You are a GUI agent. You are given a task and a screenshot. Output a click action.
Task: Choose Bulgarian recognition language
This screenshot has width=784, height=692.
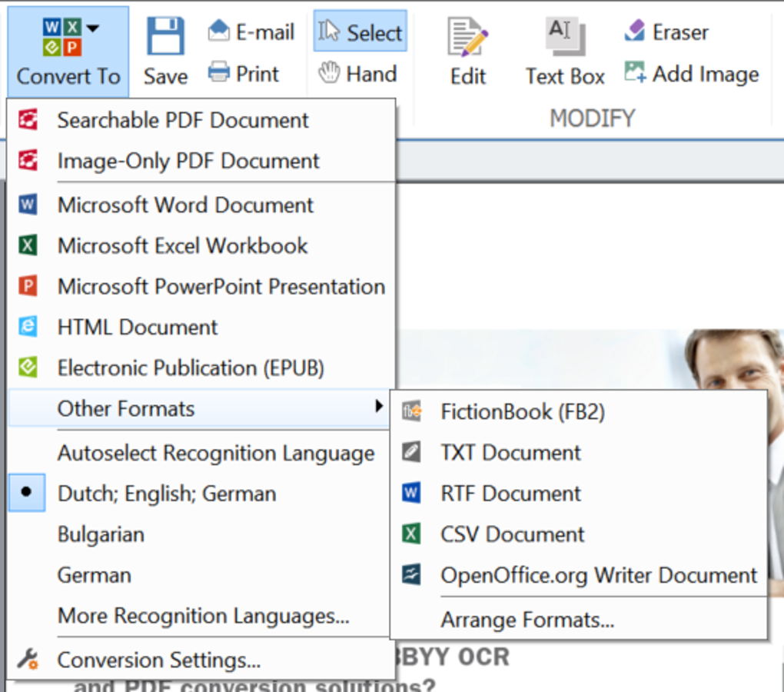pos(101,534)
